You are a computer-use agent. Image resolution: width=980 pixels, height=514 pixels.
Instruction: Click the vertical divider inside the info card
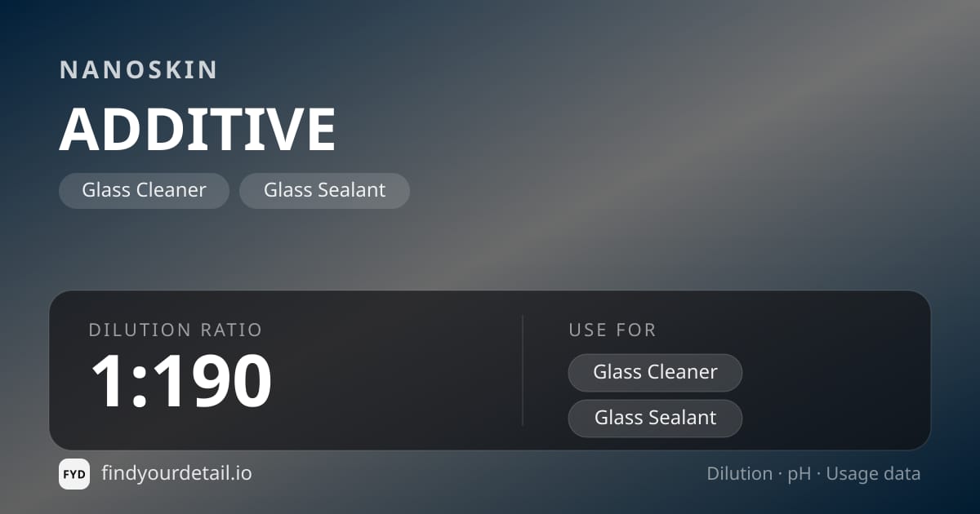523,370
